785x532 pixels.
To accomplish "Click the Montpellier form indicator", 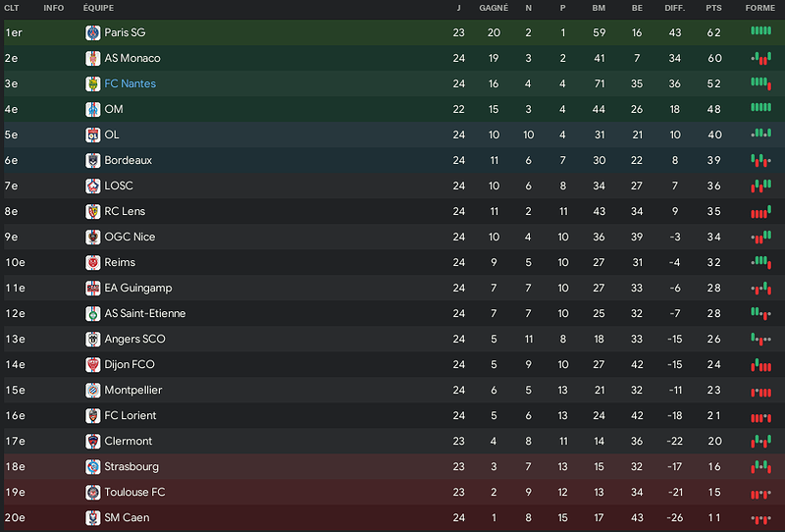I will click(761, 393).
